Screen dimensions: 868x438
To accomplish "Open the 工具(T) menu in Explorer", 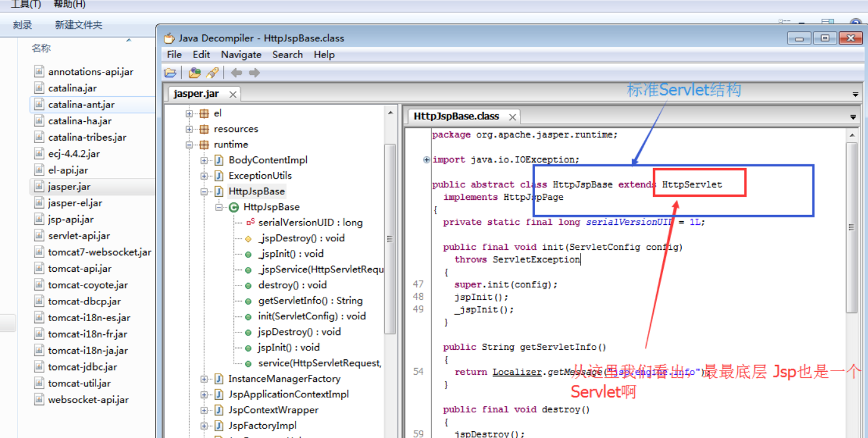I will (x=26, y=4).
